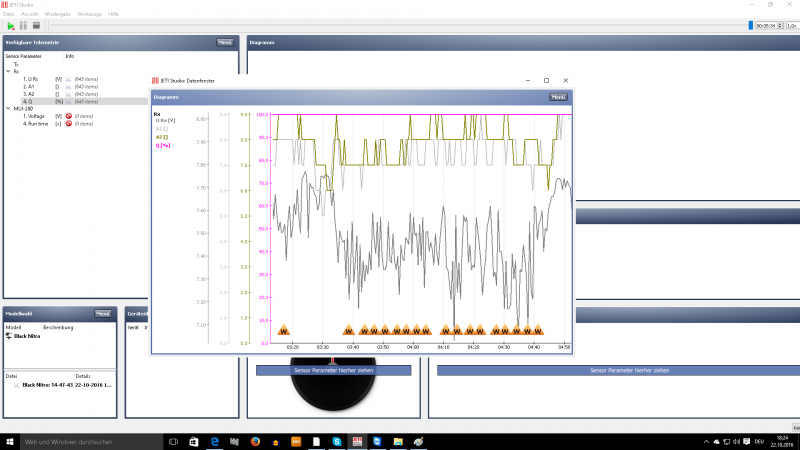Click the chart icon beside U Rx
This screenshot has width=800, height=450.
[x=68, y=79]
